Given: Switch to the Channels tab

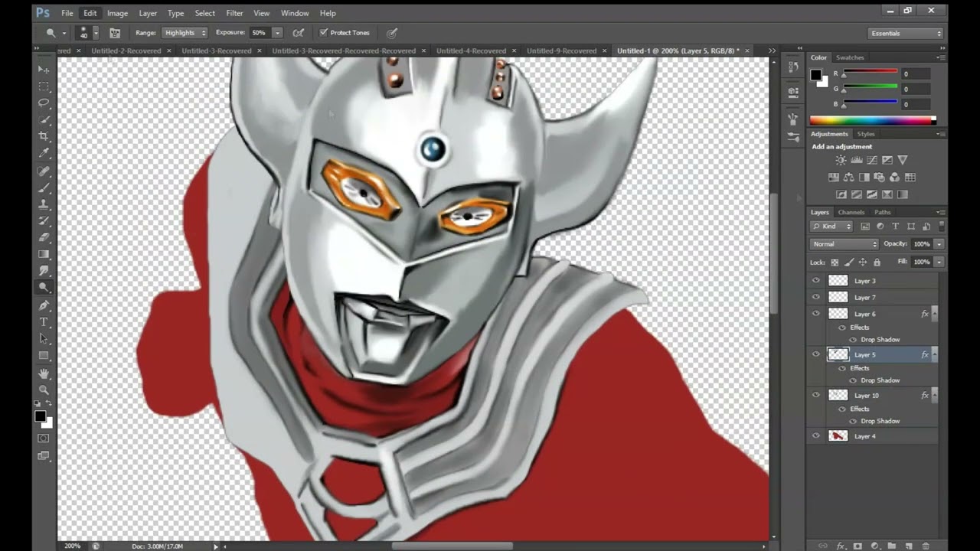Looking at the screenshot, I should pyautogui.click(x=851, y=212).
